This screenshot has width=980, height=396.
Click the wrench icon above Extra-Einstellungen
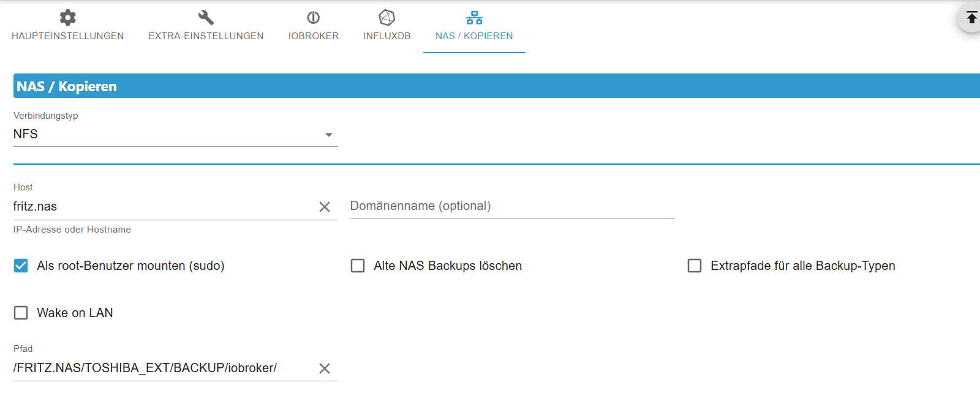[x=206, y=17]
